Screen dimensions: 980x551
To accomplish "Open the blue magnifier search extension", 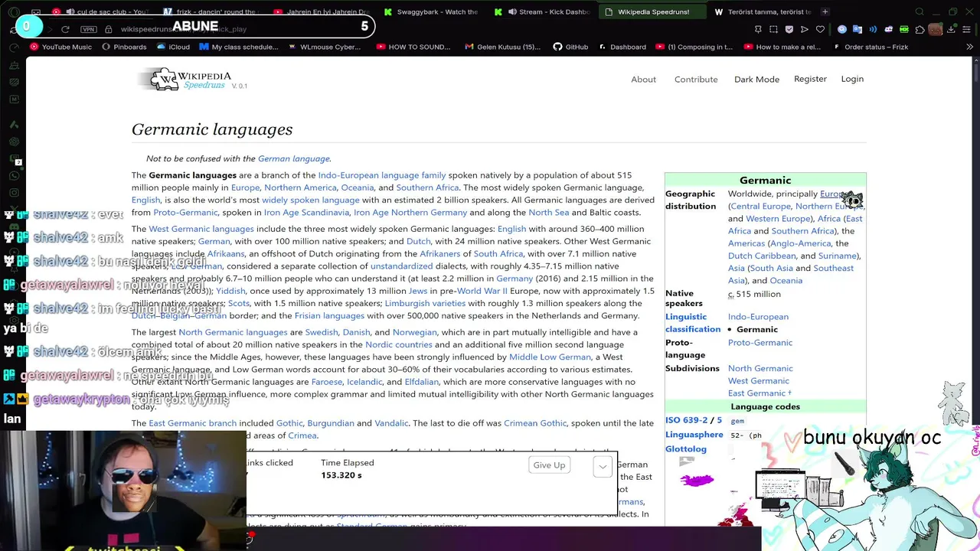I will pyautogui.click(x=842, y=29).
